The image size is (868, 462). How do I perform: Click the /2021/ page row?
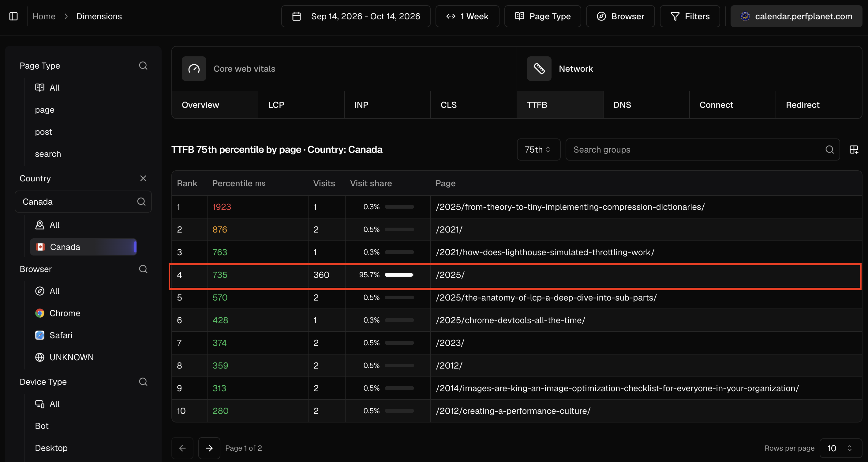point(517,229)
